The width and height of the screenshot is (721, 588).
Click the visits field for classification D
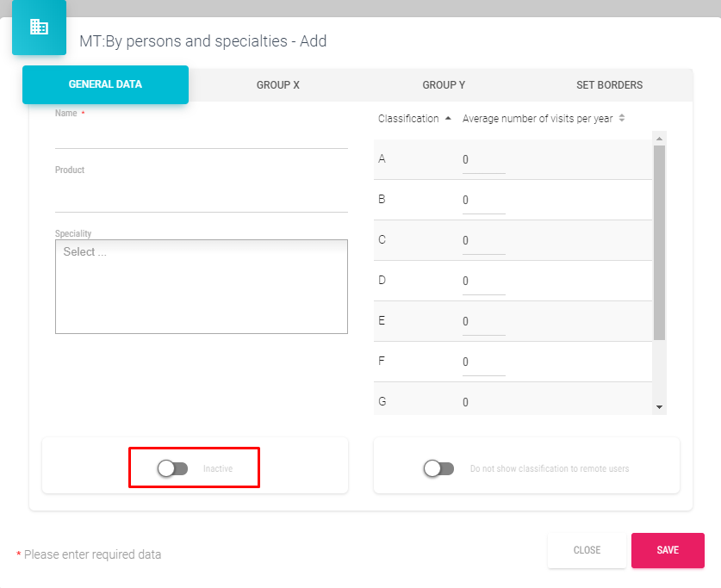click(x=483, y=282)
